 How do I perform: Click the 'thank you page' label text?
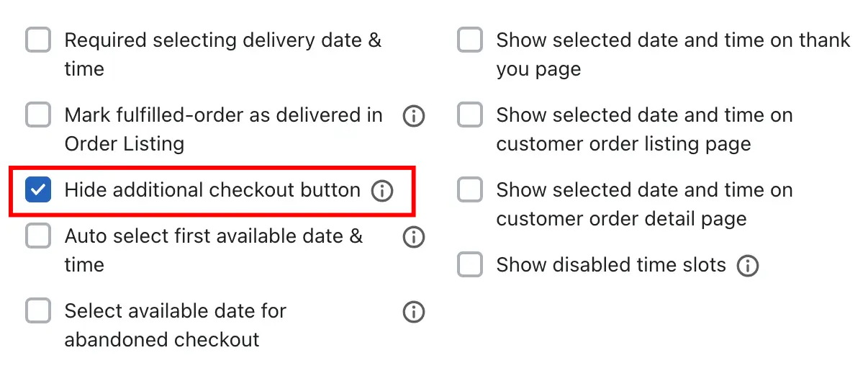click(x=538, y=69)
